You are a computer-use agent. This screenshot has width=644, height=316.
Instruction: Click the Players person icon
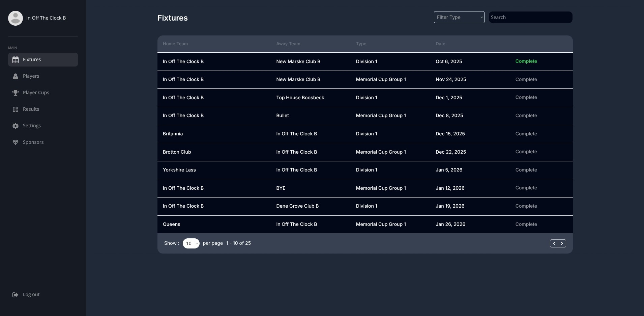(x=16, y=76)
